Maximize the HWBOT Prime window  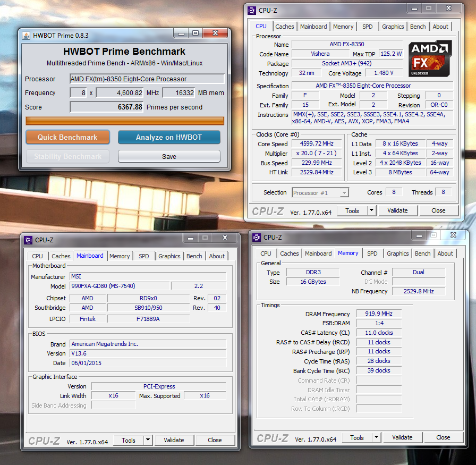(195, 33)
